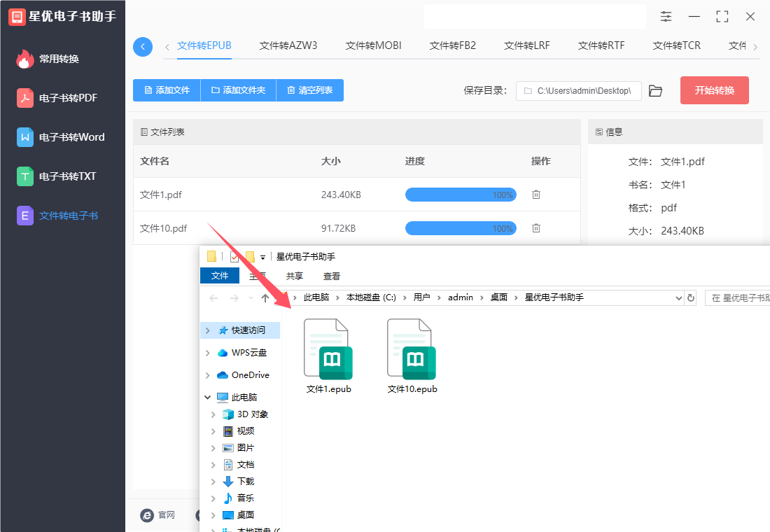Click the red 开始转换 button
The height and width of the screenshot is (532, 770).
(715, 90)
